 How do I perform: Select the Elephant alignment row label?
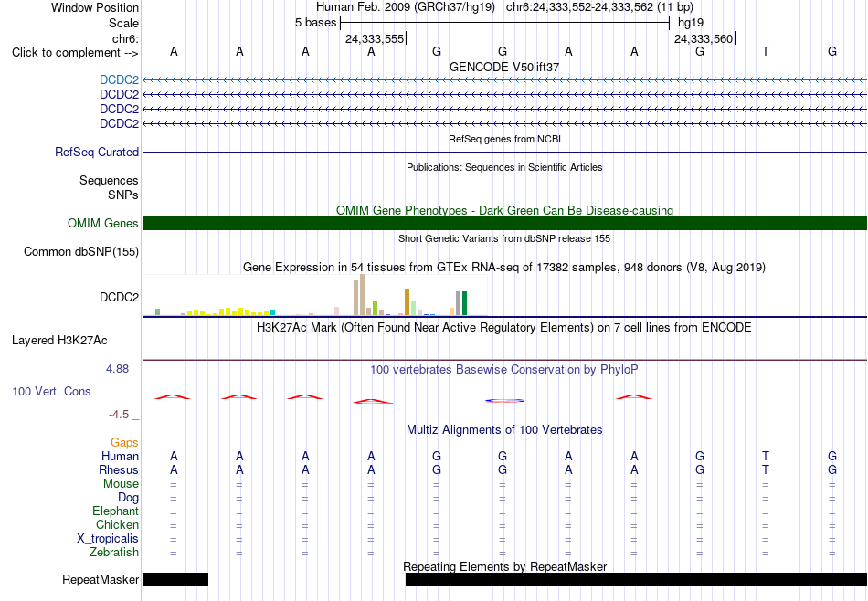[116, 511]
